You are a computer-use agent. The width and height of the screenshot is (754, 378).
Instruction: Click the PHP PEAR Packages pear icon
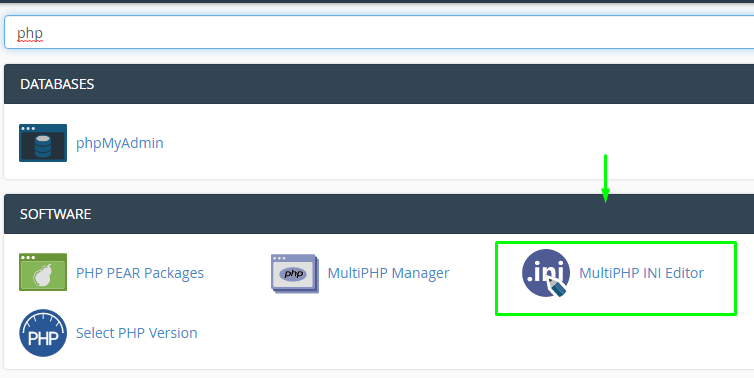point(43,272)
